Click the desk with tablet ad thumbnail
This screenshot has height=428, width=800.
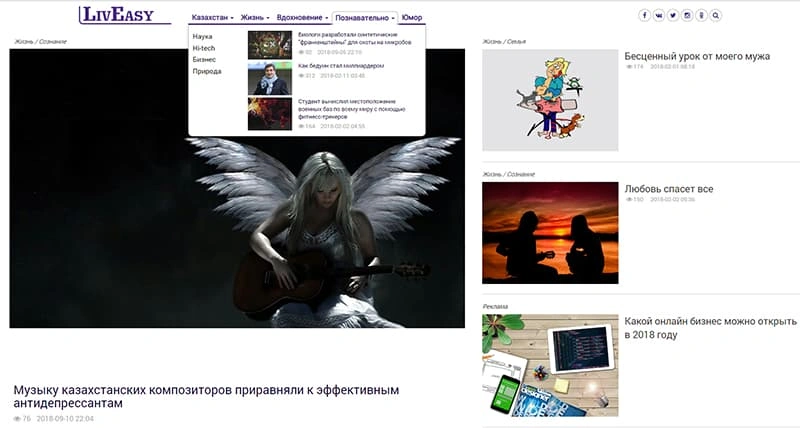[550, 365]
